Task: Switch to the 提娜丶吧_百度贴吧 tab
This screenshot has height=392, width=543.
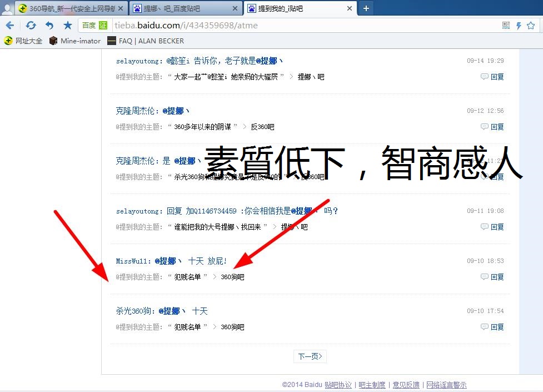Action: [x=186, y=8]
